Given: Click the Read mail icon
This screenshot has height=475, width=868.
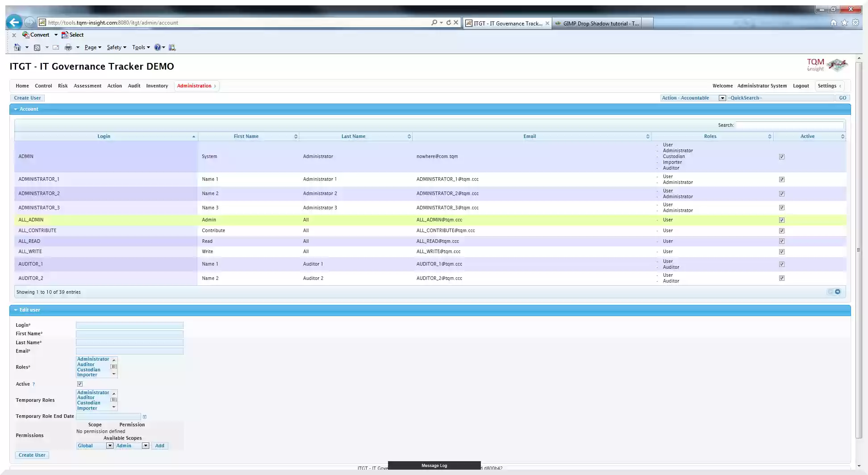Looking at the screenshot, I should [x=55, y=47].
